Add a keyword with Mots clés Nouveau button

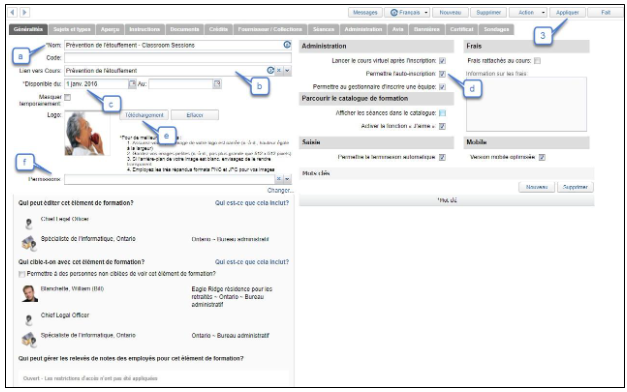pyautogui.click(x=537, y=187)
